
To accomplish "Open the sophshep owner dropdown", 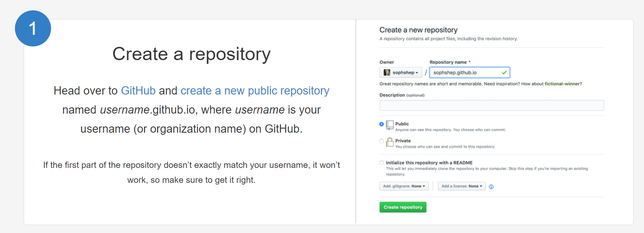I will [x=401, y=73].
